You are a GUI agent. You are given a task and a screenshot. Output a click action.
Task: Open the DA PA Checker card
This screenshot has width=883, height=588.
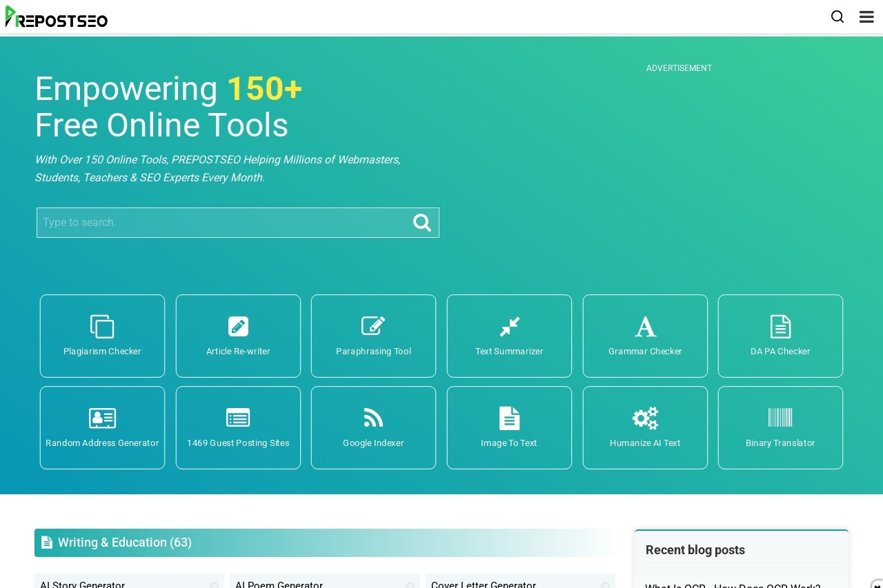[x=780, y=336]
